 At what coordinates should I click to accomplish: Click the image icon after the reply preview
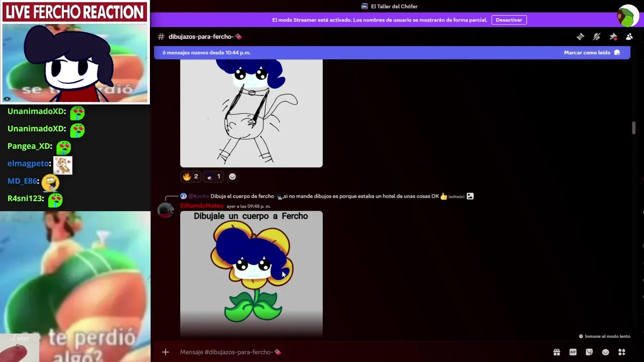click(x=470, y=196)
